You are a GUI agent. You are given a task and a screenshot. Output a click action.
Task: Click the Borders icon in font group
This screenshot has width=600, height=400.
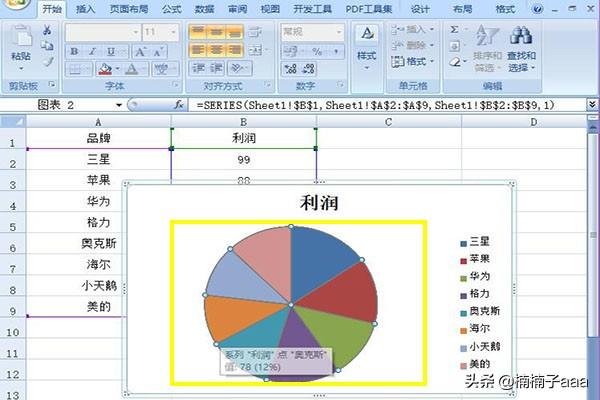75,69
